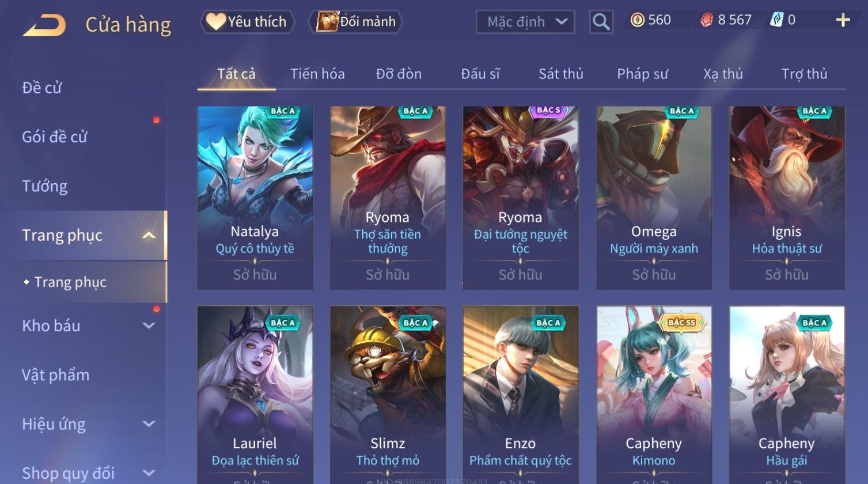
Task: Open the Mặc định sort dropdown
Action: 525,22
